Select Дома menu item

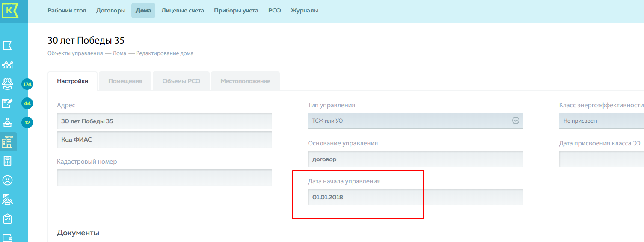(x=143, y=10)
